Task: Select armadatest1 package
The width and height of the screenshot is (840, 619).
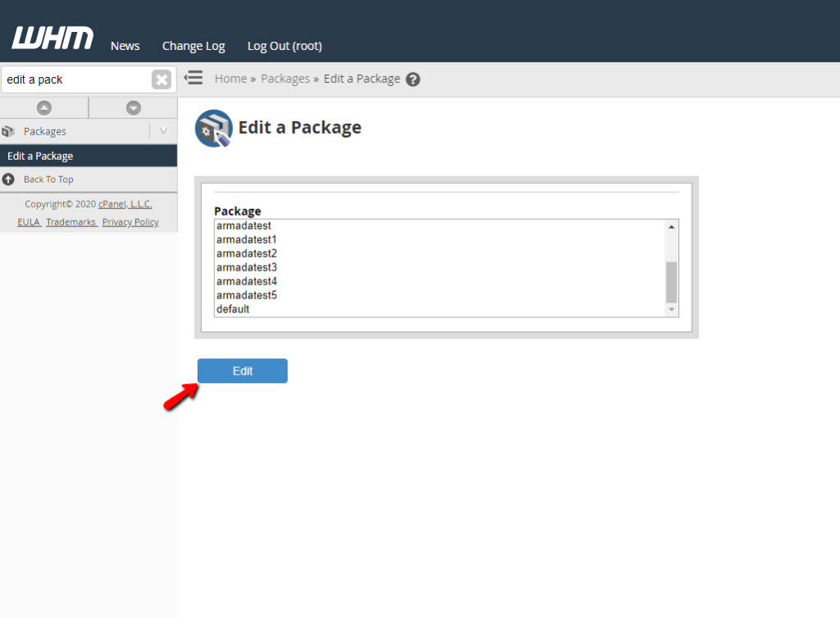Action: (440, 240)
